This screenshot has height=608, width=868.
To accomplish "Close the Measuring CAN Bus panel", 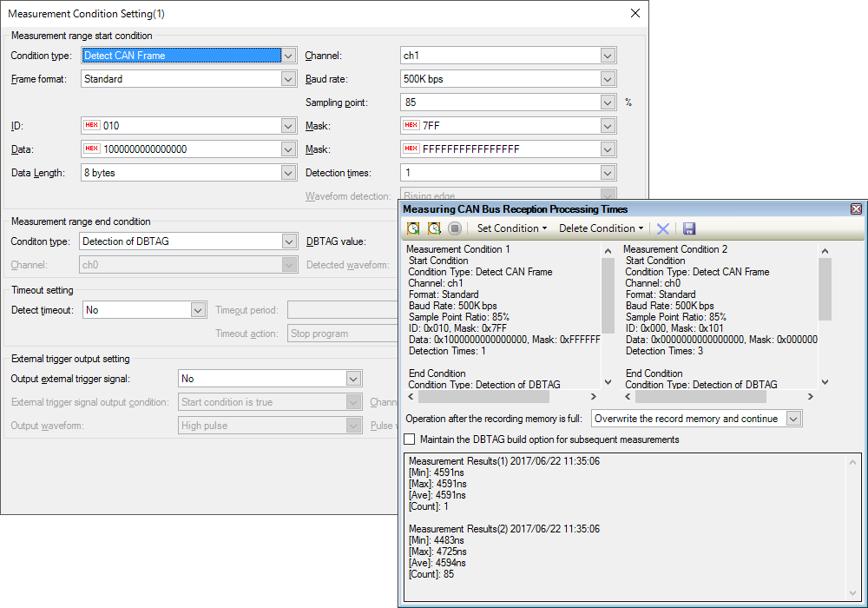I will (856, 209).
